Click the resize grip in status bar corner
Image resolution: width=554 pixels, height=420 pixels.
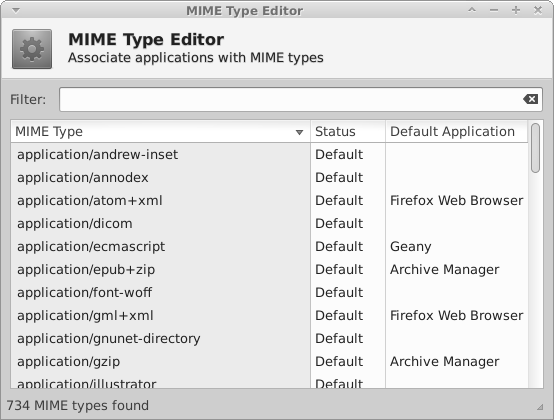click(x=540, y=407)
